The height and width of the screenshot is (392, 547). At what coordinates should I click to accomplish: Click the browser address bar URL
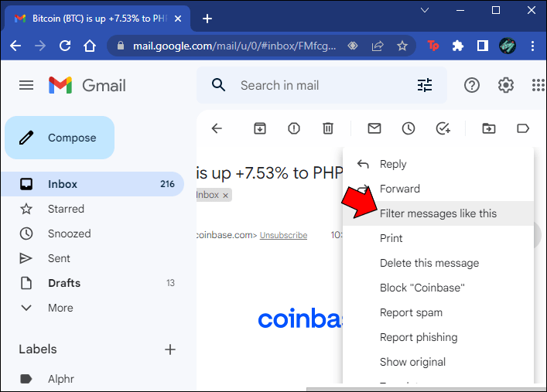click(x=234, y=46)
